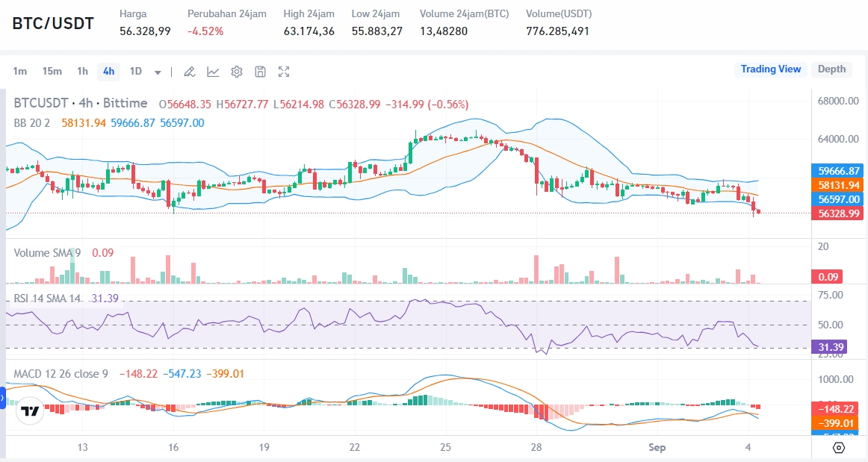Click the 25 date on time axis
Screen dimensions: 868x462
coord(446,447)
